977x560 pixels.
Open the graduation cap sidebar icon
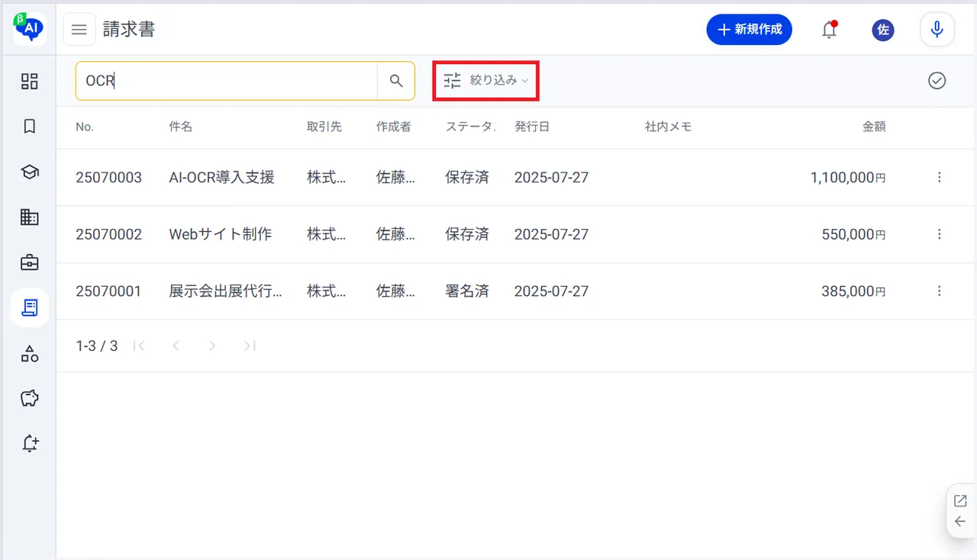29,172
